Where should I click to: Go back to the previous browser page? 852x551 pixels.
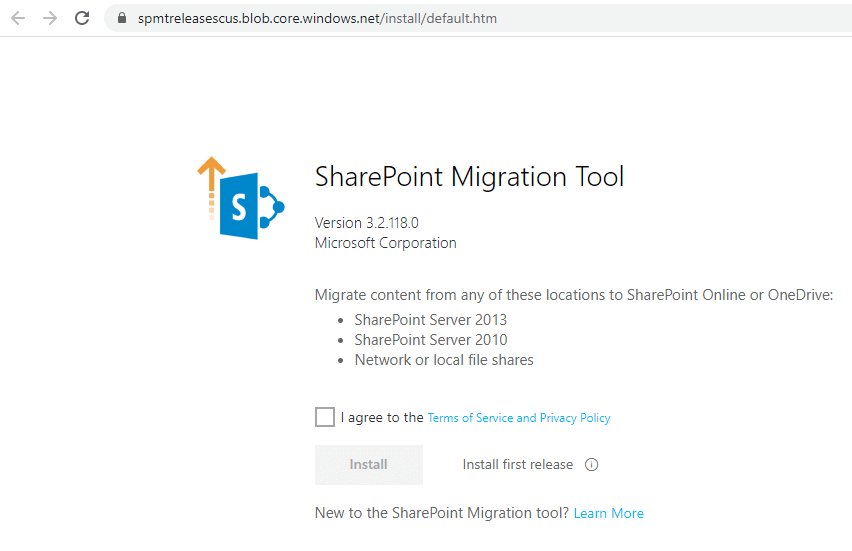pyautogui.click(x=18, y=18)
